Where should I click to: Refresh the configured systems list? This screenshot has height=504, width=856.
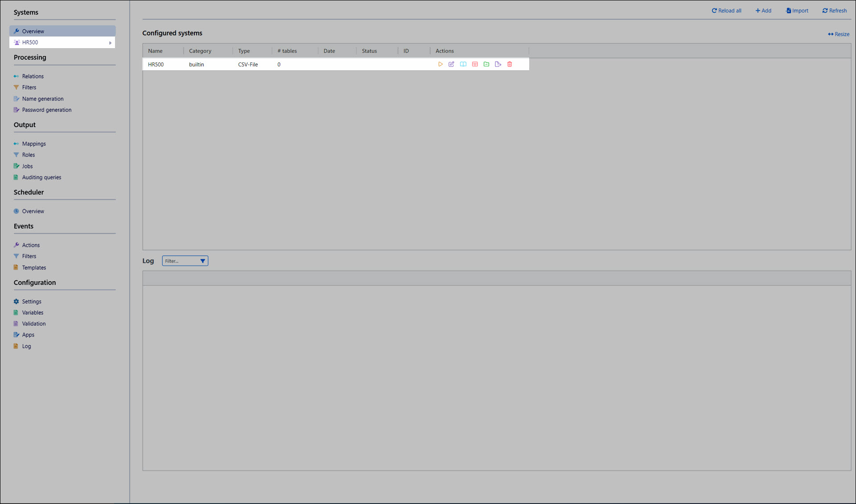click(x=834, y=11)
